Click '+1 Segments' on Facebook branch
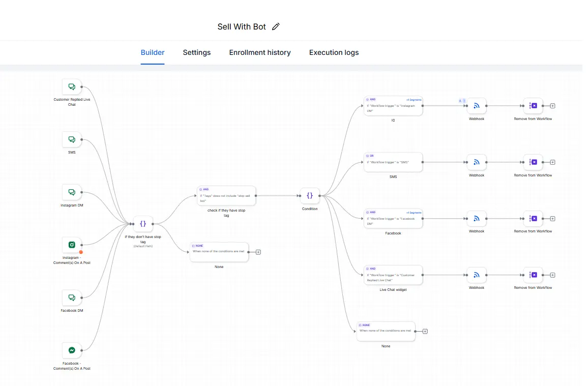 414,213
